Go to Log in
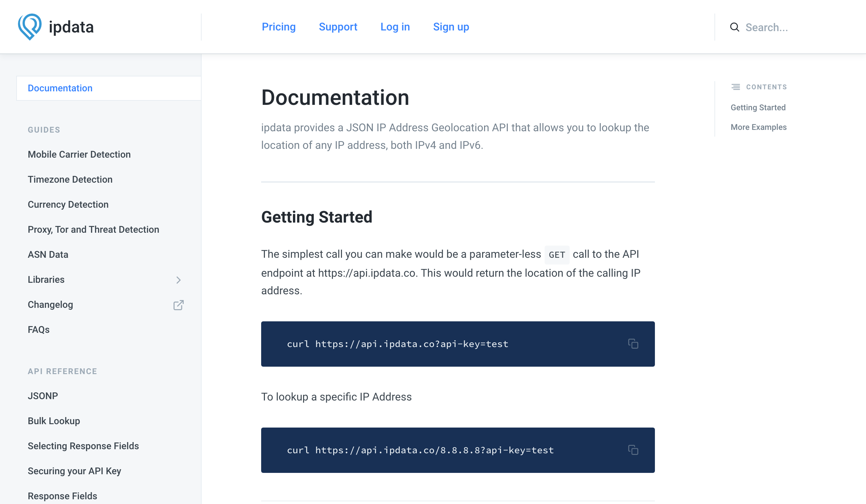Screen dimensions: 866x504 [x=395, y=27]
